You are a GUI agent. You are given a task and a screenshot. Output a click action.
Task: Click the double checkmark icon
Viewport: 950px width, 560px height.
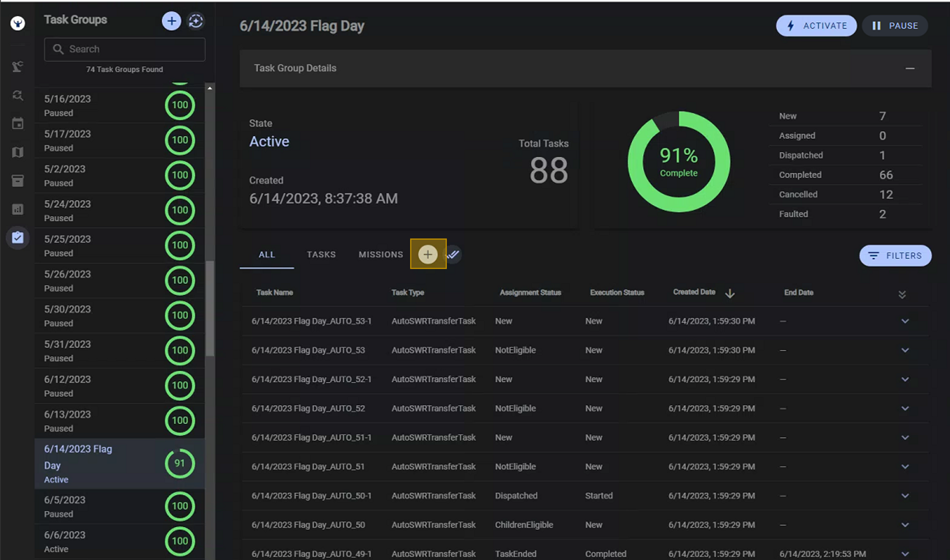tap(453, 254)
